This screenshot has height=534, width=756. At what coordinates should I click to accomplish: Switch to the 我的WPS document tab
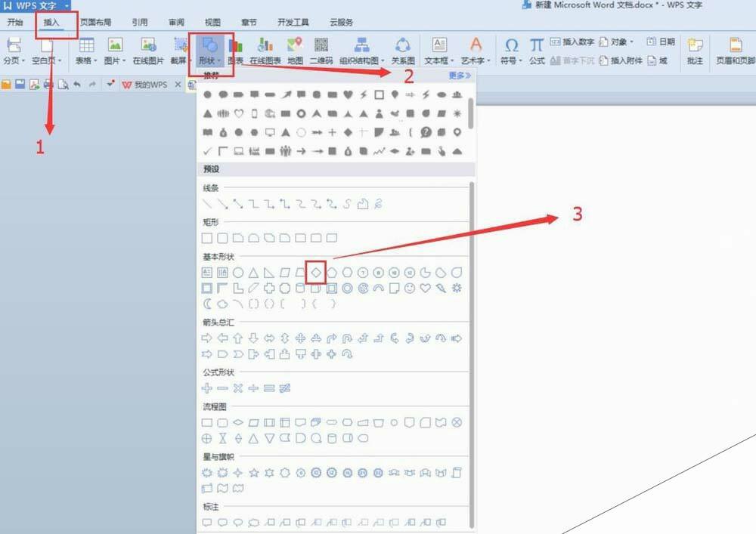(x=144, y=85)
